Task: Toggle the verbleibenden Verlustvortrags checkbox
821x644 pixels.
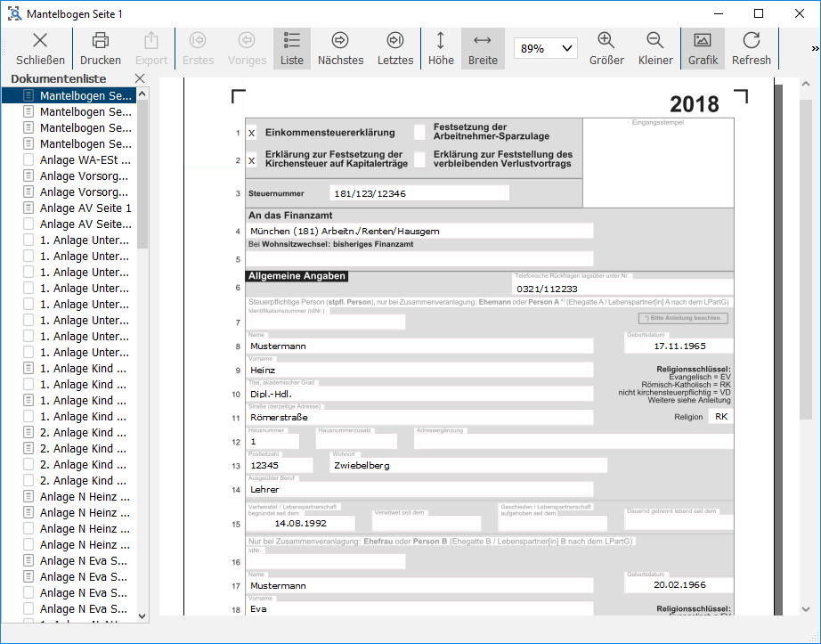Action: (419, 159)
